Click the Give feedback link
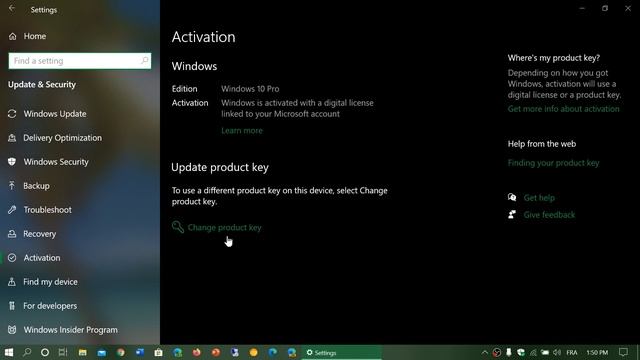Viewport: 640px width, 360px height. point(549,215)
